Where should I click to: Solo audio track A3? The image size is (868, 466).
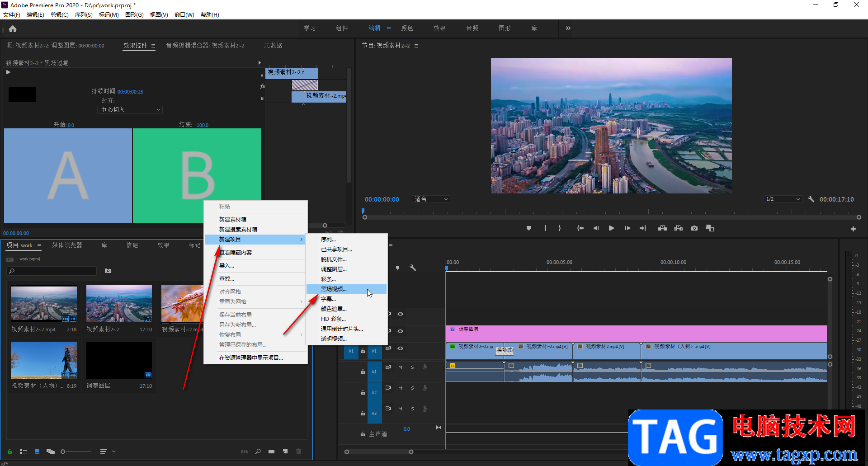coord(412,409)
